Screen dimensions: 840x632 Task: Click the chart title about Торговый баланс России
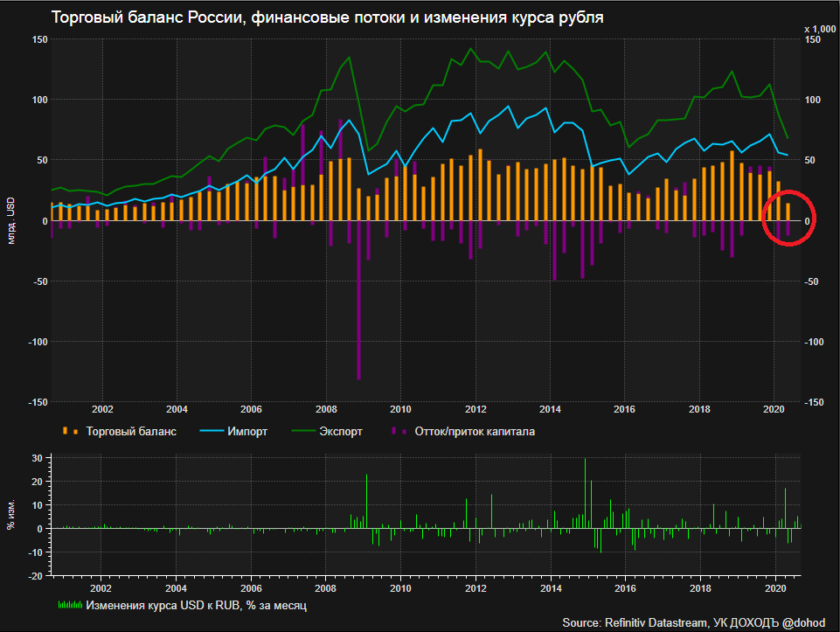(x=326, y=17)
